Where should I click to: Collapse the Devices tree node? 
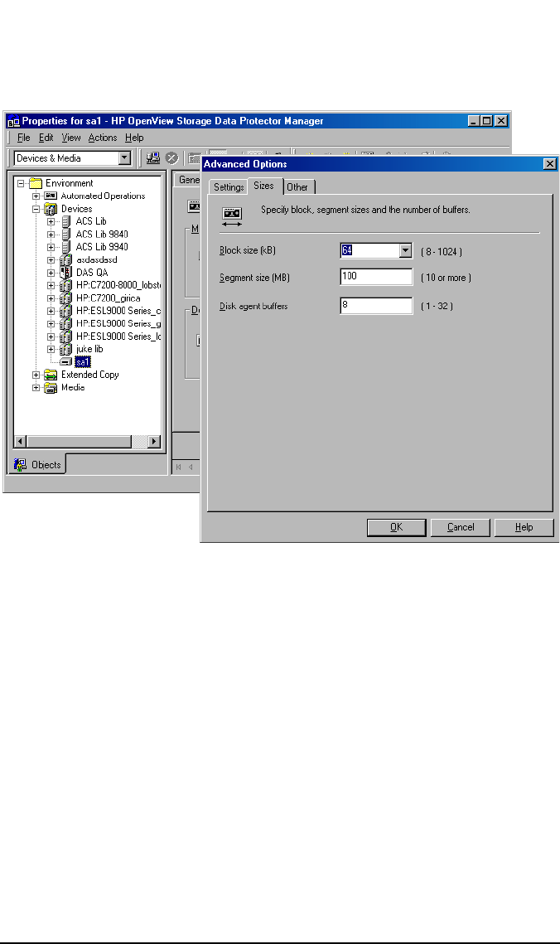point(36,209)
